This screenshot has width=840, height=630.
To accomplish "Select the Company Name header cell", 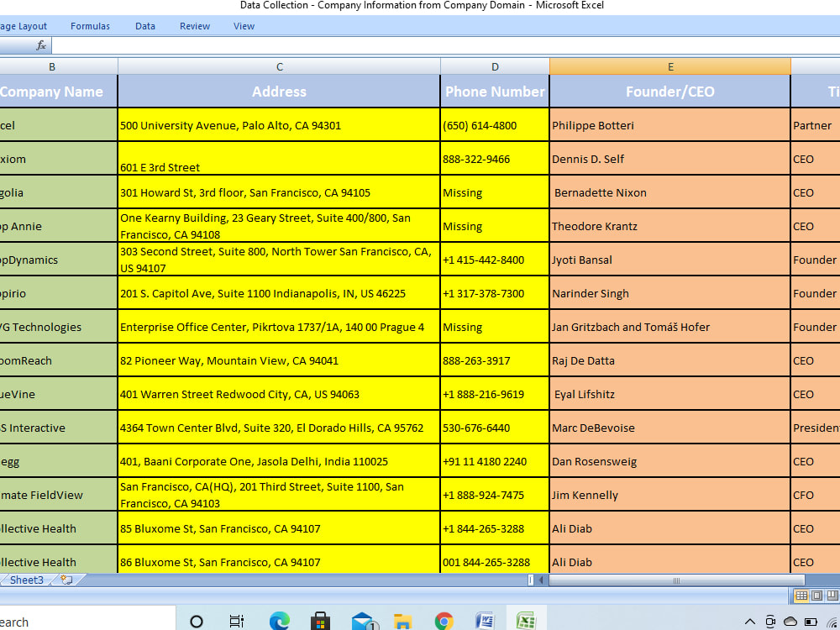I will pyautogui.click(x=58, y=92).
